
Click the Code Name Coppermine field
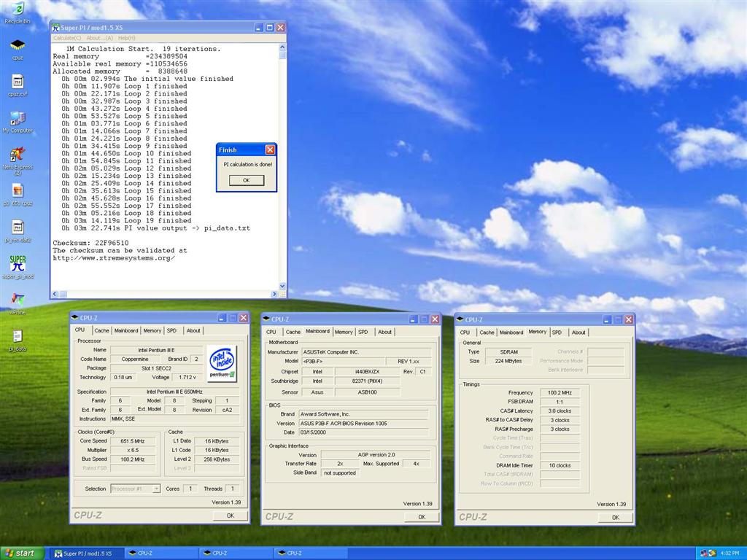click(x=135, y=359)
